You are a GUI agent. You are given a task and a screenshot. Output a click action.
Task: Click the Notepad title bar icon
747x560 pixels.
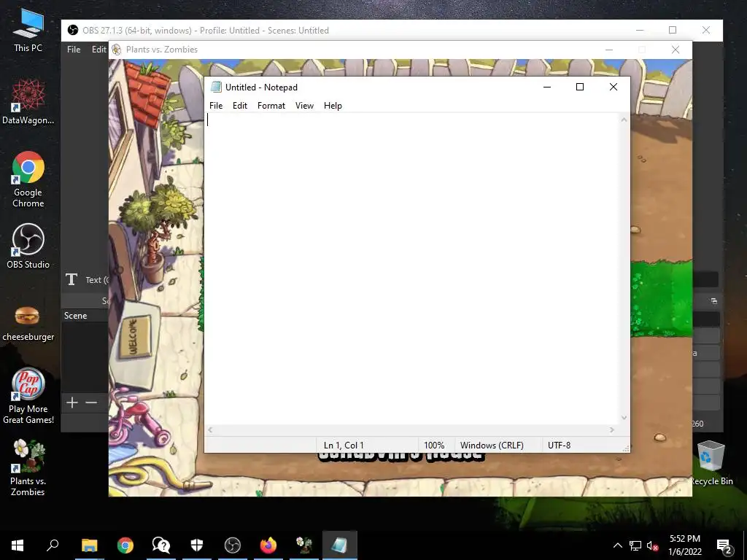tap(216, 87)
